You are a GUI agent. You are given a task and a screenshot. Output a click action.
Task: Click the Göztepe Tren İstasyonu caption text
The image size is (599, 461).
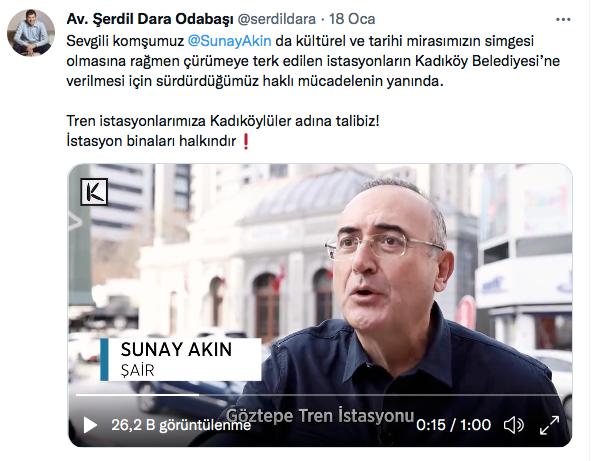point(320,416)
